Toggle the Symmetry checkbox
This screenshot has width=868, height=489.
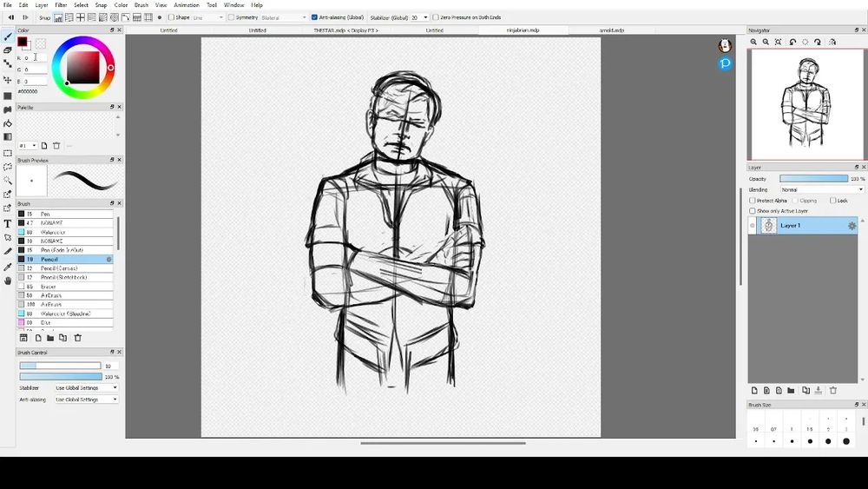232,17
